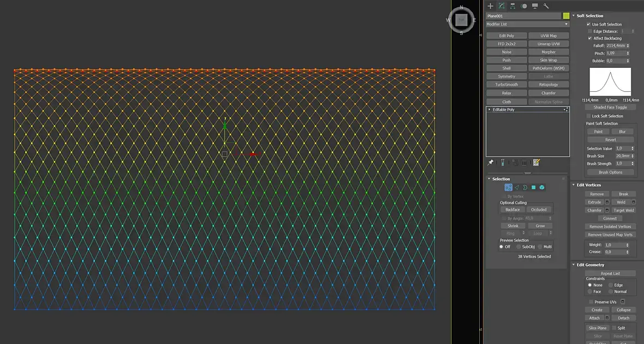Open Weld settings box icon
The width and height of the screenshot is (644, 344).
tap(633, 202)
